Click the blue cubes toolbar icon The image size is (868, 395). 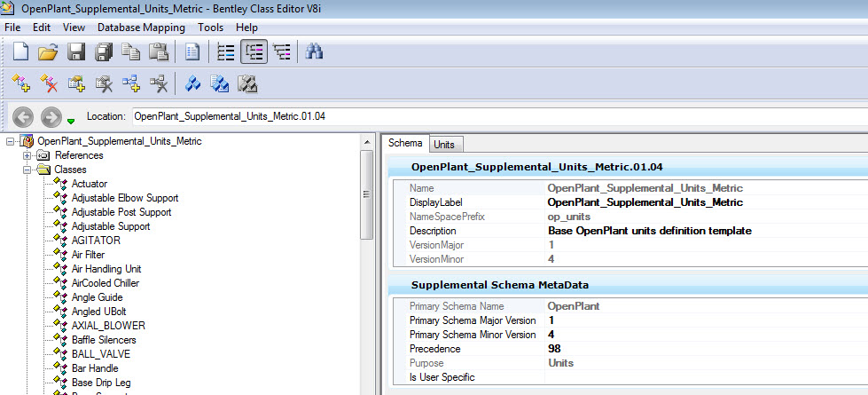click(192, 83)
